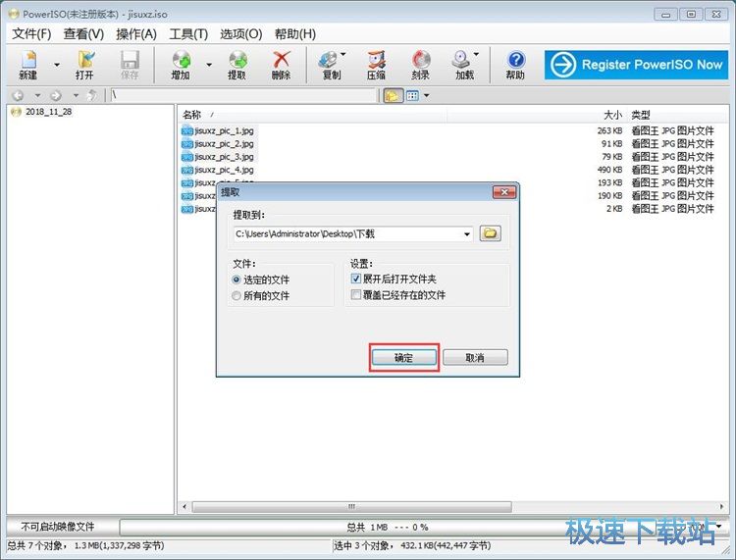Viewport: 736px width, 560px height.
Task: Click the Save (保存) toolbar icon
Action: pyautogui.click(x=130, y=65)
